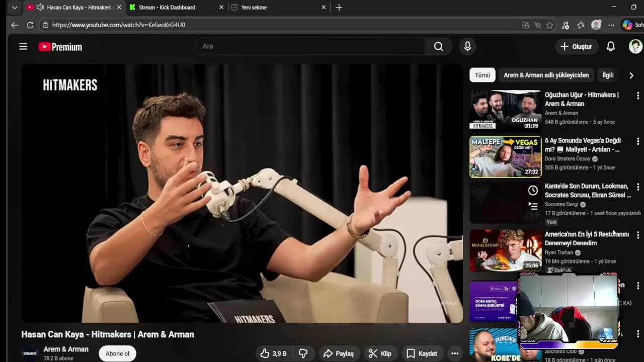Viewport: 644px width, 362px height.
Task: Open the YouTube account avatar menu
Action: pyautogui.click(x=635, y=46)
